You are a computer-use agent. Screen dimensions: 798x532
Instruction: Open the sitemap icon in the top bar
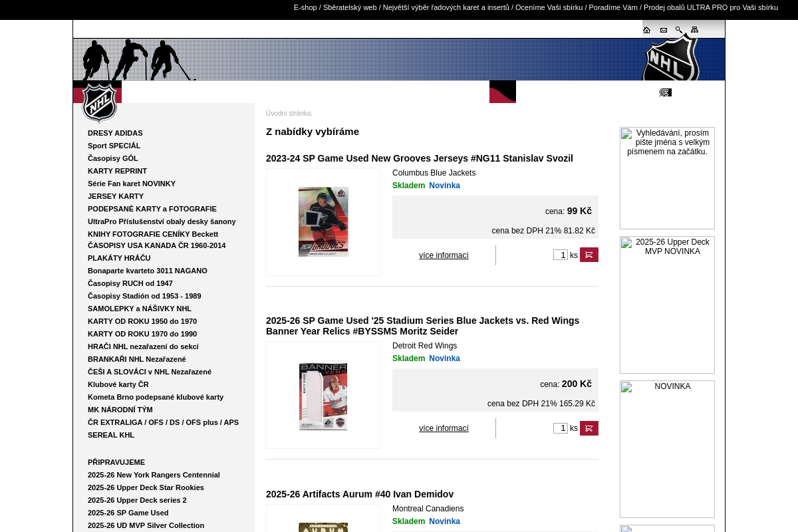pos(694,29)
